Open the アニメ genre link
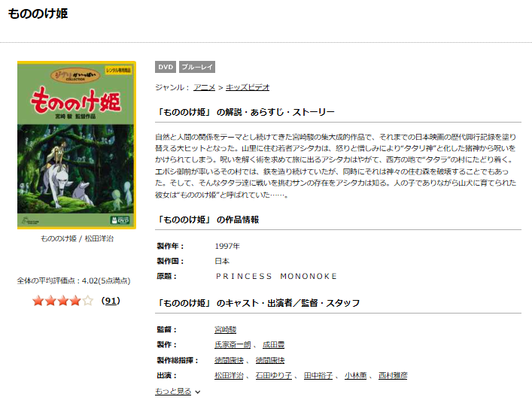 click(x=205, y=87)
